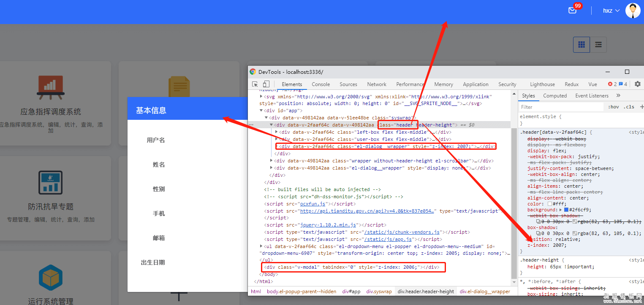Click the Styles Filter input field

tap(561, 107)
